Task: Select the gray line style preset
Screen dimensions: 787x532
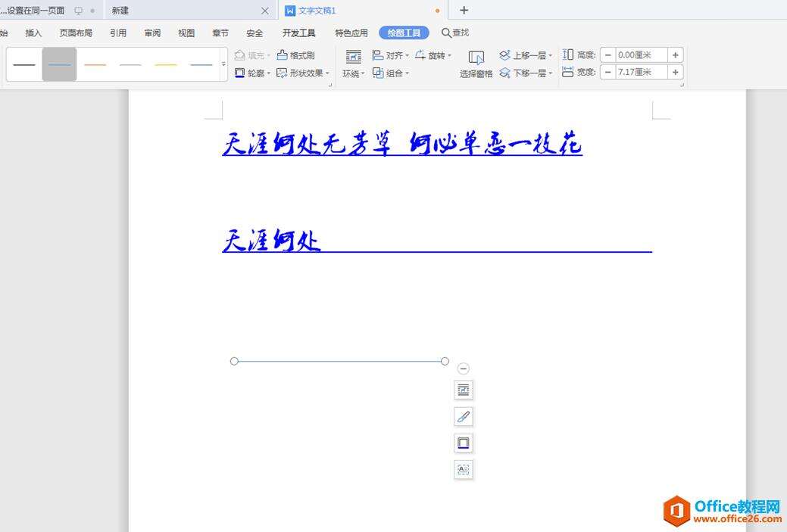Action: [x=130, y=64]
